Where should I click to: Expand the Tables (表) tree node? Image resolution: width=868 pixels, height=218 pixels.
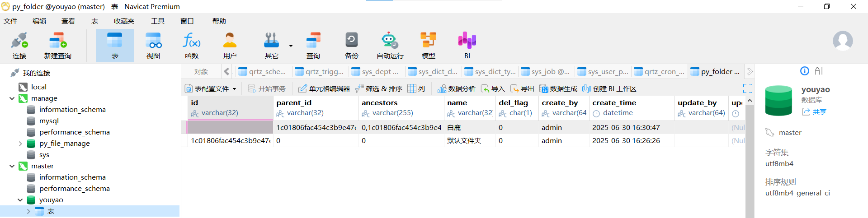pyautogui.click(x=28, y=211)
